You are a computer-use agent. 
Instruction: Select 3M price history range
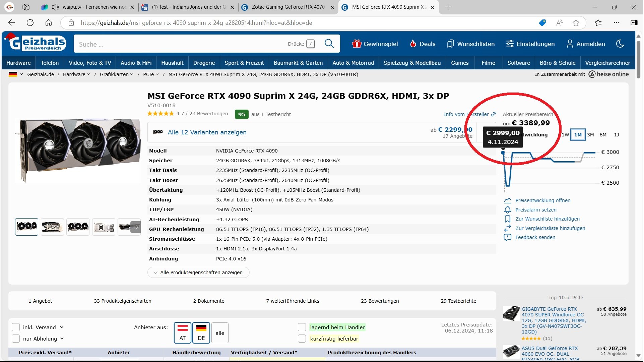coord(590,135)
